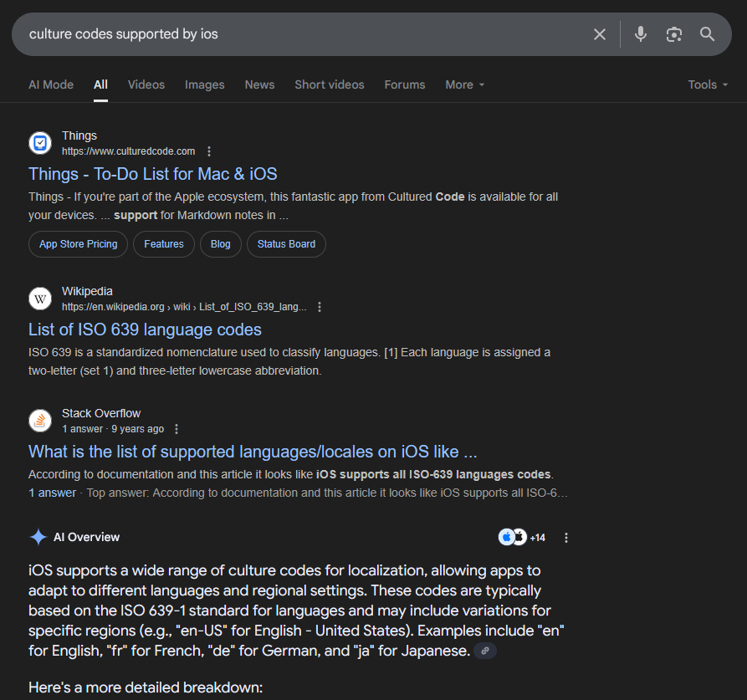
Task: Open options menu for Wikipedia result
Action: pos(320,307)
